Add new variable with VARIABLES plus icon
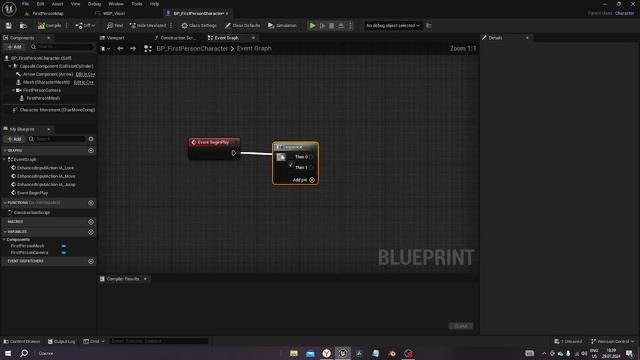 tap(91, 232)
